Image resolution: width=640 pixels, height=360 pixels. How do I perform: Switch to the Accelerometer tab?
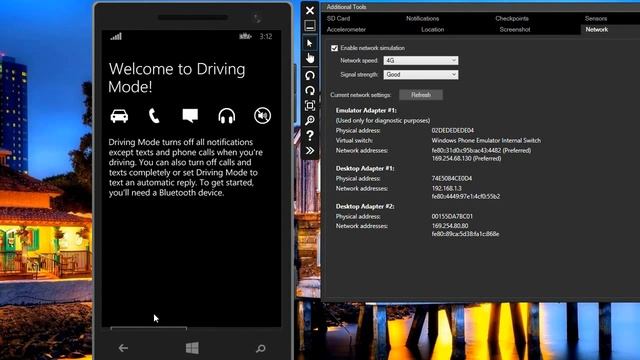point(346,29)
